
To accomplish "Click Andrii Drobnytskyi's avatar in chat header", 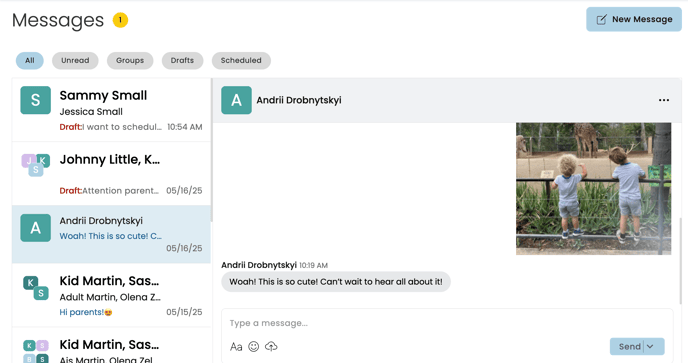I will (x=236, y=100).
